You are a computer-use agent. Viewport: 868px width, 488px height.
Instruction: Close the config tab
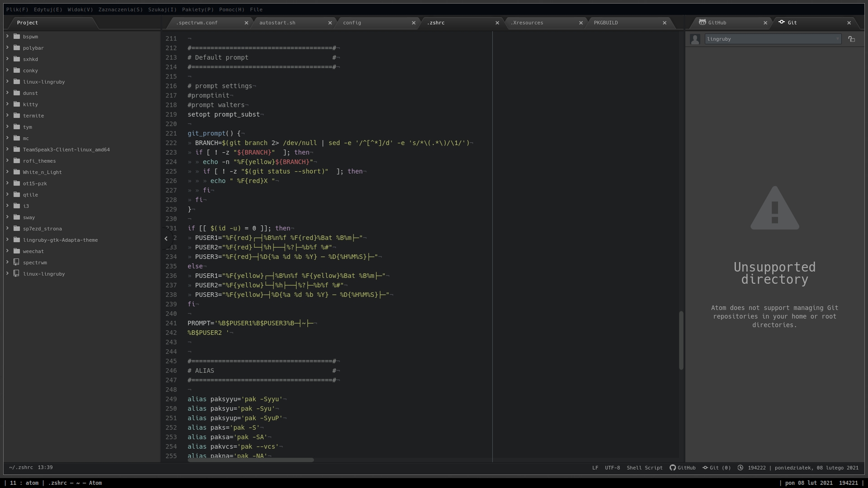pos(414,23)
